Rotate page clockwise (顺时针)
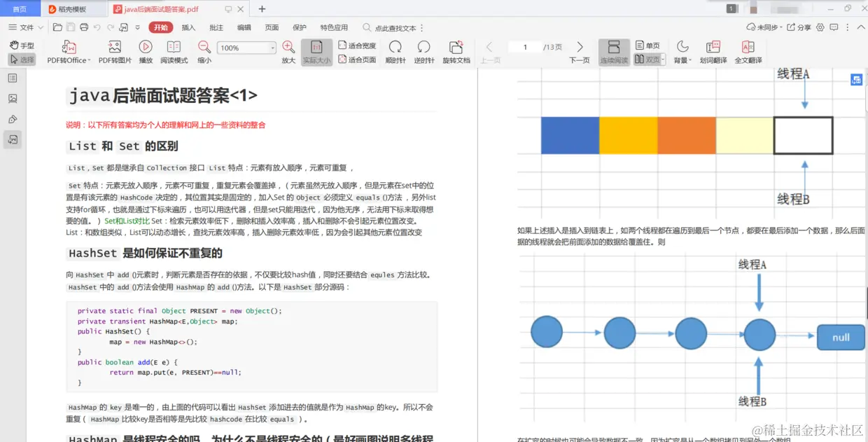 [x=395, y=53]
